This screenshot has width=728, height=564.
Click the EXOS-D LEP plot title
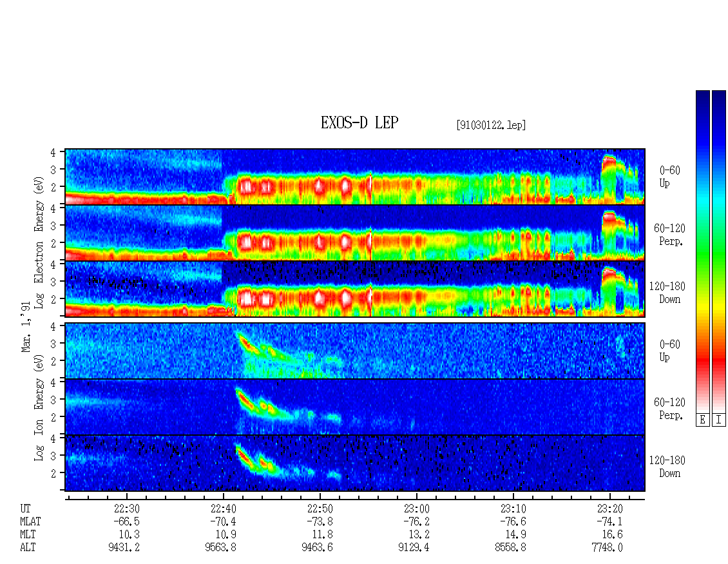tap(359, 122)
